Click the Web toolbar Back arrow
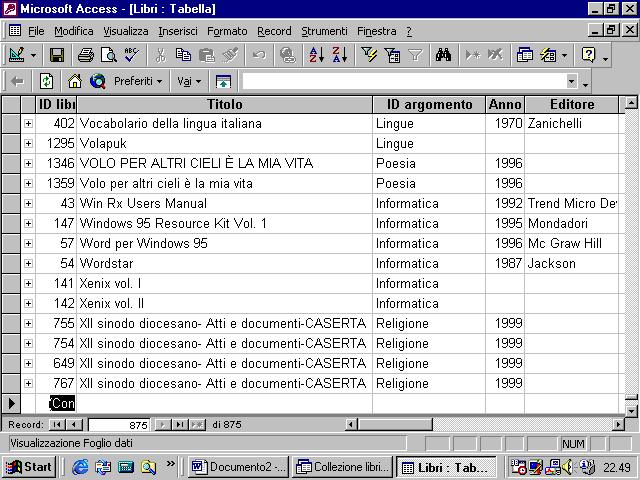Viewport: 640px width, 480px height. pyautogui.click(x=17, y=81)
